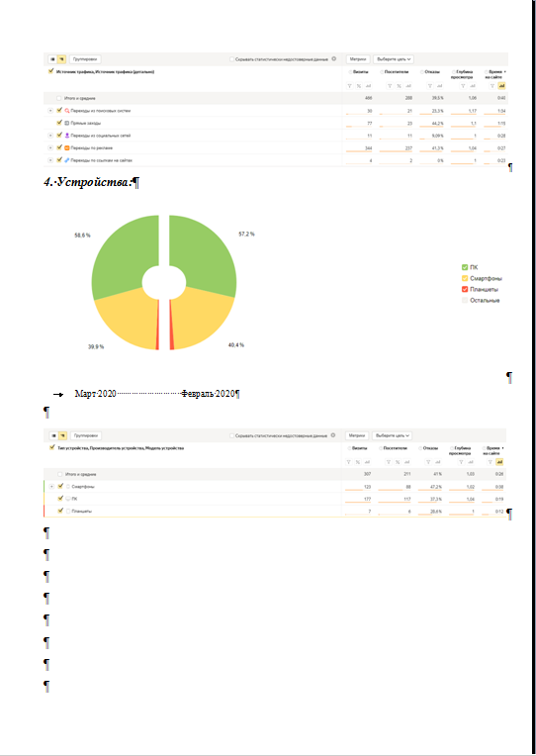This screenshot has height=756, width=536.
Task: Click highlighted chart icon under Время на сайте in traffic sources table
Action: pos(501,86)
